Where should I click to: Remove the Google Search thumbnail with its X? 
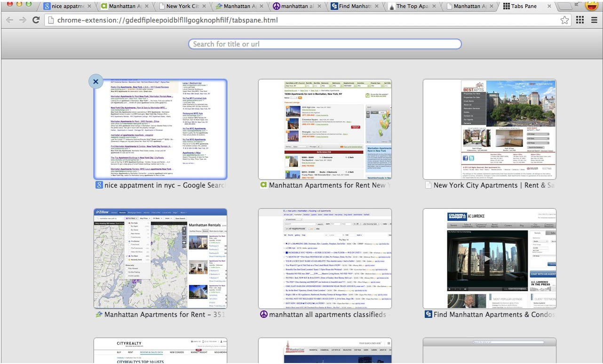(x=95, y=81)
